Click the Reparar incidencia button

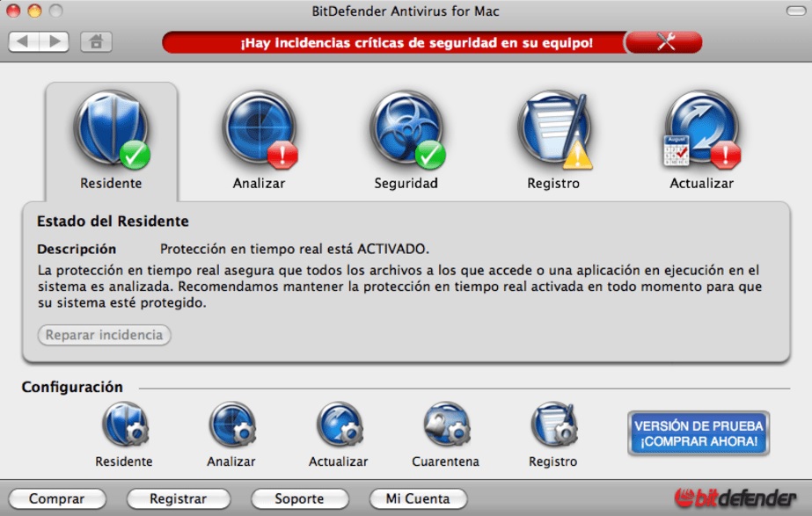pos(104,335)
